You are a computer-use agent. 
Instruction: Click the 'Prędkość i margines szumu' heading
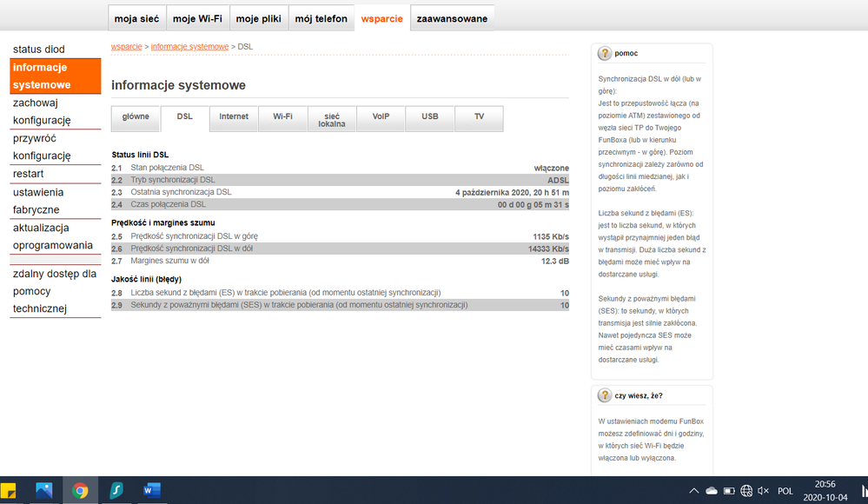[x=163, y=222]
